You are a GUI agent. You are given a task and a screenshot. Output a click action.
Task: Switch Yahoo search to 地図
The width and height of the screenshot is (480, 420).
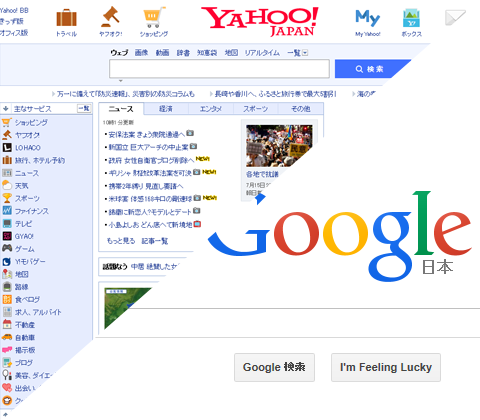pyautogui.click(x=231, y=53)
